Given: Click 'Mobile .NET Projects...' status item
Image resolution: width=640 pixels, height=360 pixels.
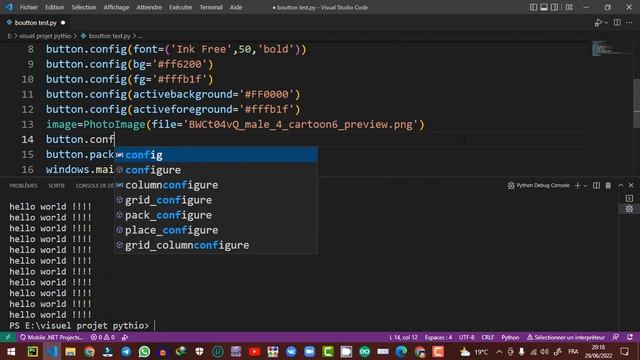Looking at the screenshot, I should [x=51, y=337].
